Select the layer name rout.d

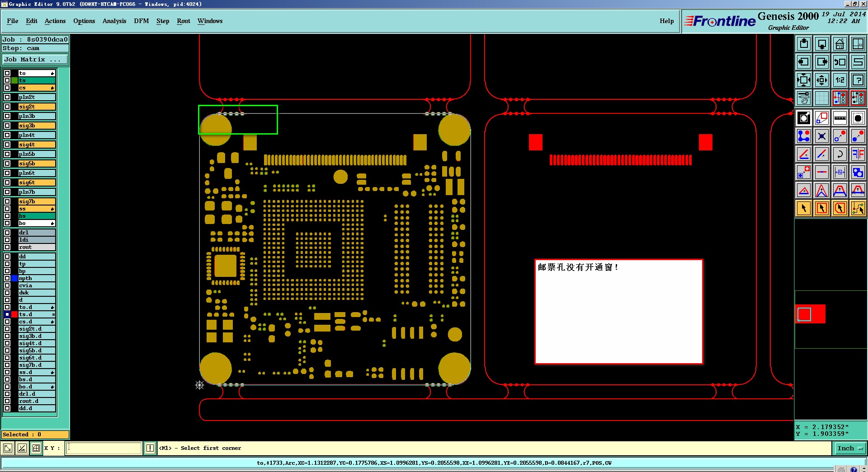37,401
